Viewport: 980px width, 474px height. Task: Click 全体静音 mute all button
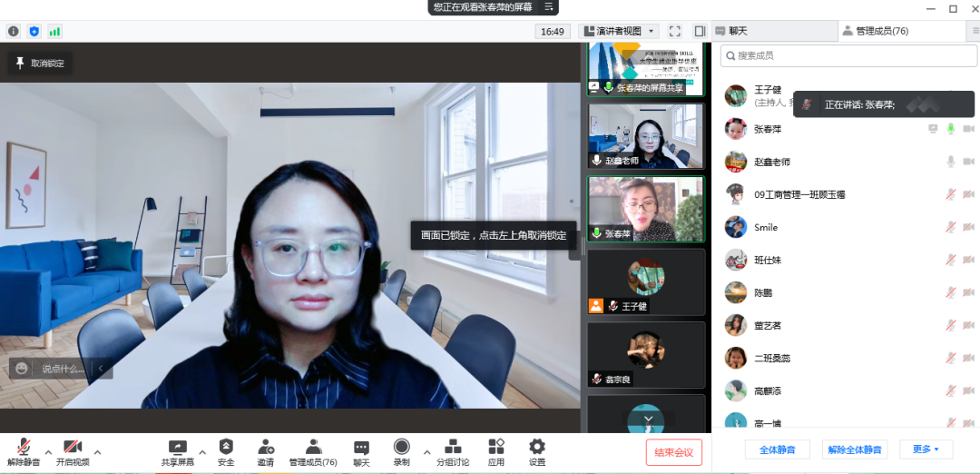point(778,449)
